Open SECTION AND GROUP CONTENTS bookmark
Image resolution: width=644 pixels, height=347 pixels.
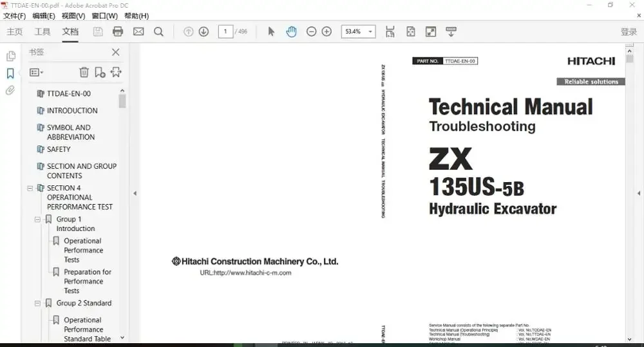pyautogui.click(x=81, y=171)
